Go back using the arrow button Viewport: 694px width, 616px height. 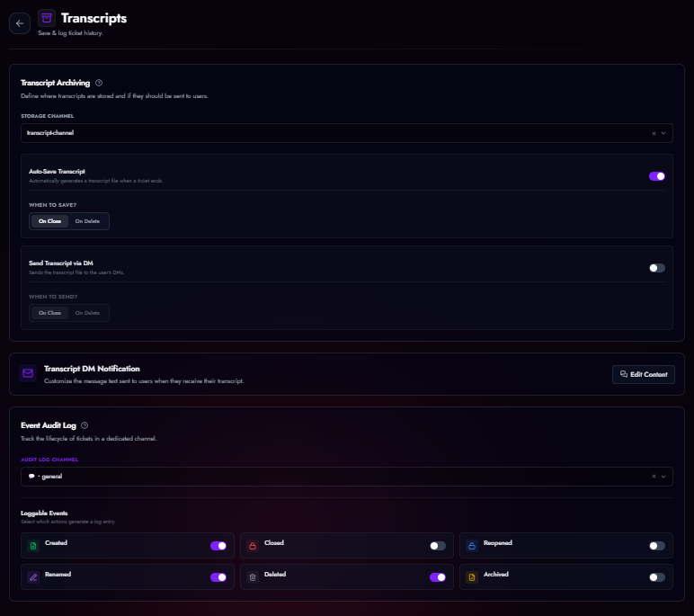(20, 23)
